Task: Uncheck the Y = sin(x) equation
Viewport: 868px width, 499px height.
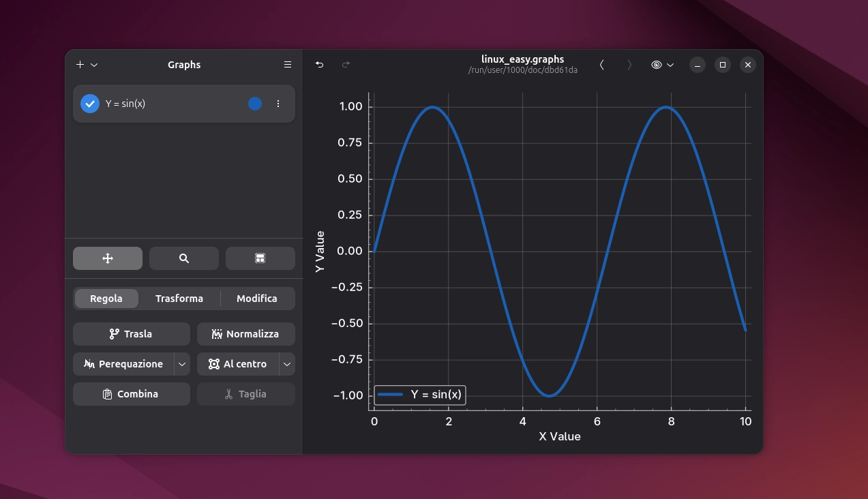Action: click(89, 104)
